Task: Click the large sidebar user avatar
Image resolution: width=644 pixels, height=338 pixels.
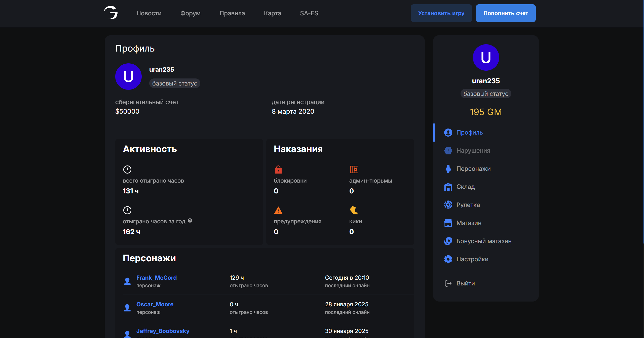Action: [x=486, y=58]
